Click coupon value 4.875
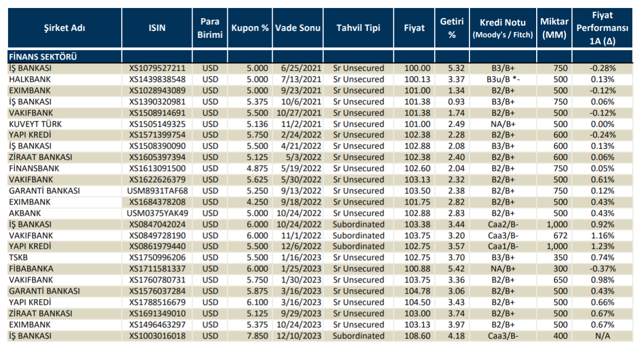The height and width of the screenshot is (357, 644). coord(257,168)
